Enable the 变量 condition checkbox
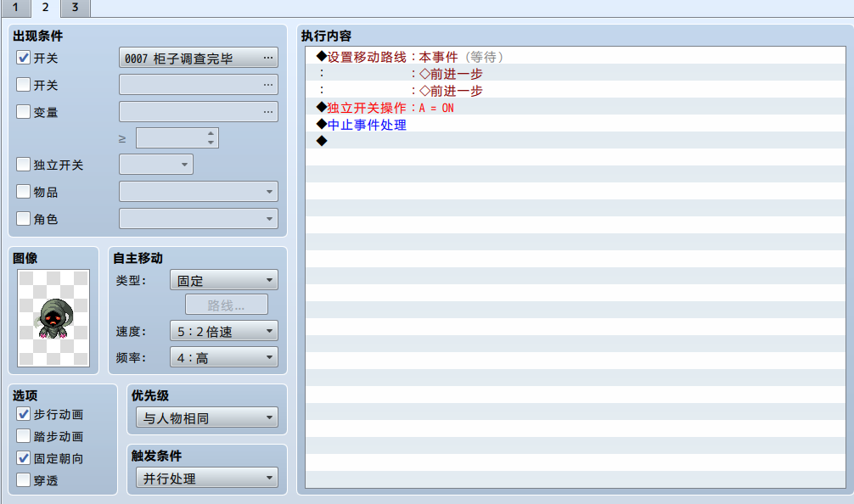 (x=24, y=112)
